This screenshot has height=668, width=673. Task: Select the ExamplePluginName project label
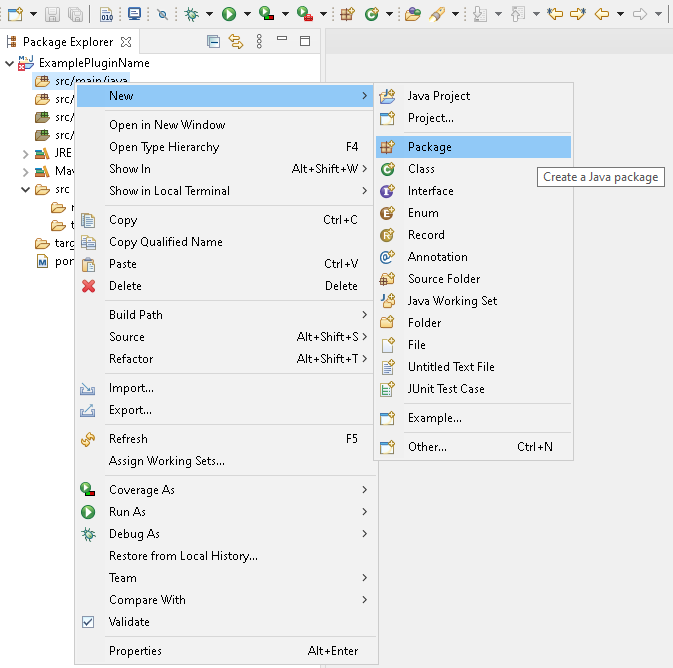[x=94, y=63]
